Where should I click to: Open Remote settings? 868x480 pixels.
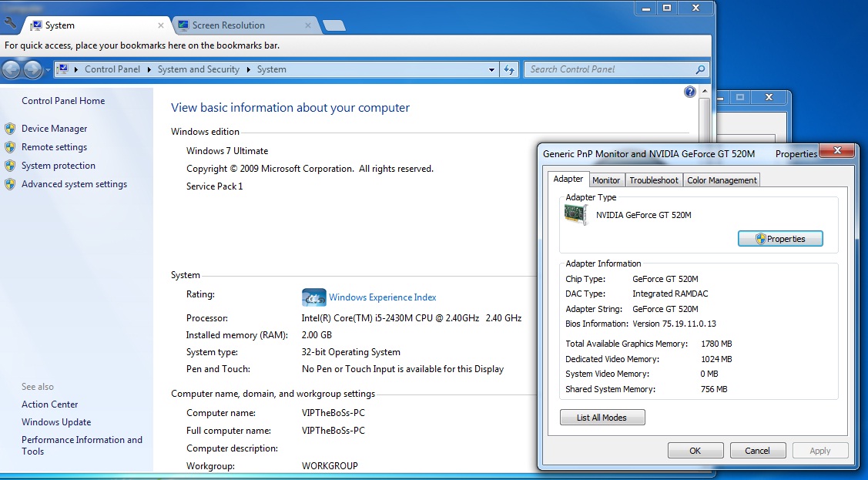click(54, 147)
